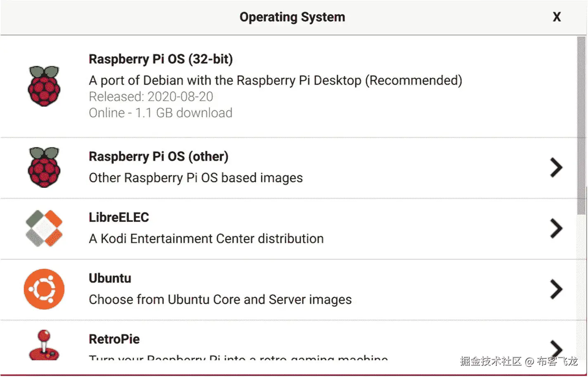The height and width of the screenshot is (377, 588).
Task: Pick the Ubuntu entry title
Action: click(x=110, y=278)
